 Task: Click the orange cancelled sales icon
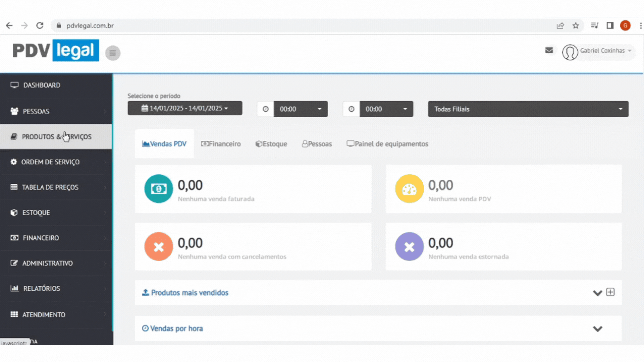(159, 247)
